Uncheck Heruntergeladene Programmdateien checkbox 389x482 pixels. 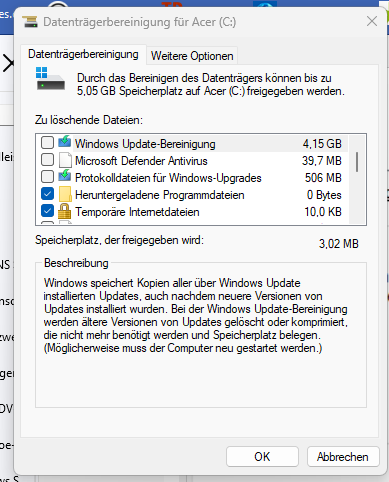pos(47,194)
